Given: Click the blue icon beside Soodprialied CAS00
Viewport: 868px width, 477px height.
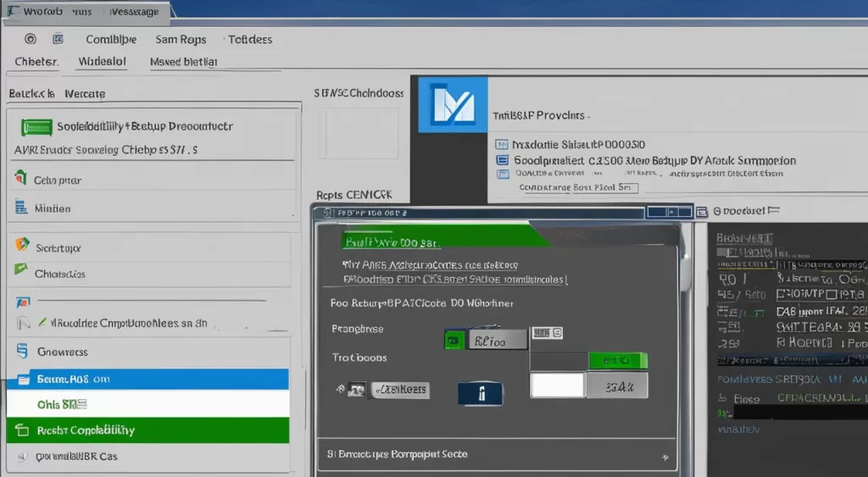Looking at the screenshot, I should (x=502, y=160).
